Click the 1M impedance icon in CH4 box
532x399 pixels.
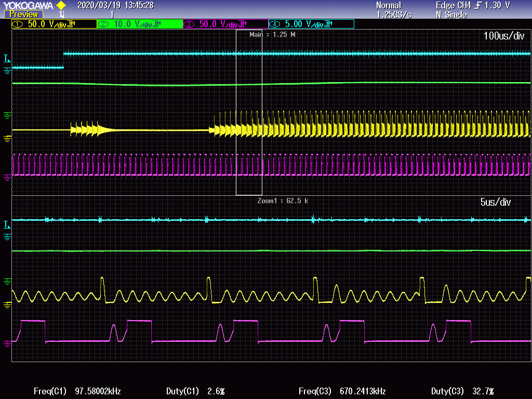click(328, 24)
